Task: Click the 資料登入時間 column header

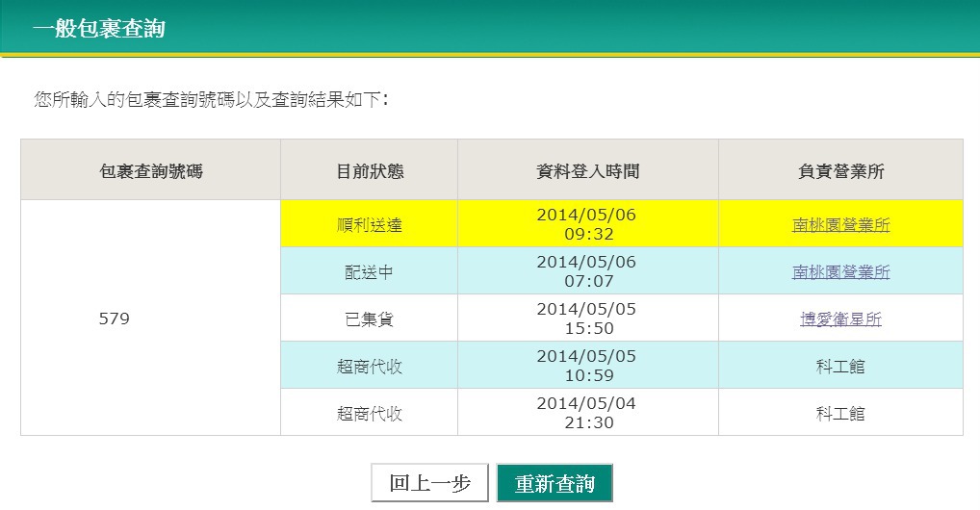Action: tap(588, 170)
